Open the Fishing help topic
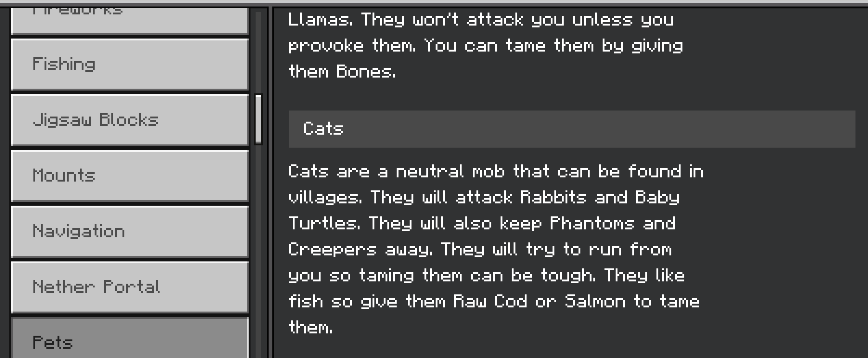This screenshot has width=868, height=358. click(129, 64)
